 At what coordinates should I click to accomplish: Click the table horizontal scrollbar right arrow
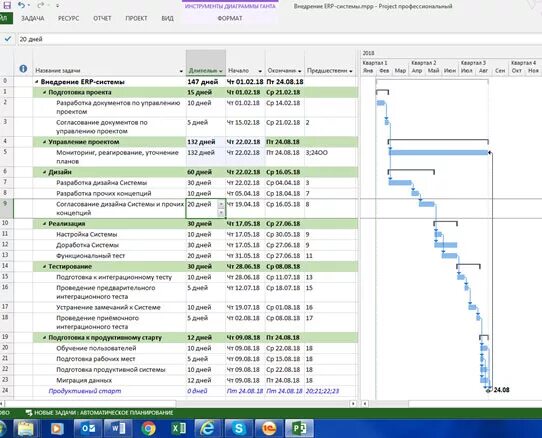[x=353, y=403]
